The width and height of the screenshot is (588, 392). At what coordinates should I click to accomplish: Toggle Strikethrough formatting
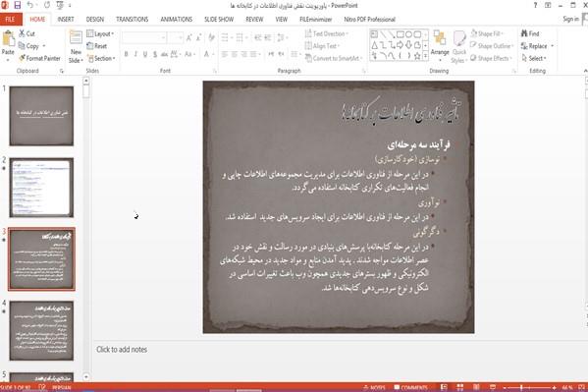point(164,54)
